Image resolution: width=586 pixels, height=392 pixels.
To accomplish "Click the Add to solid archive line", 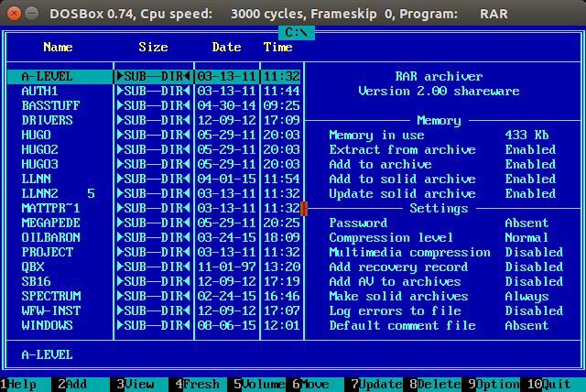I will click(x=442, y=179).
